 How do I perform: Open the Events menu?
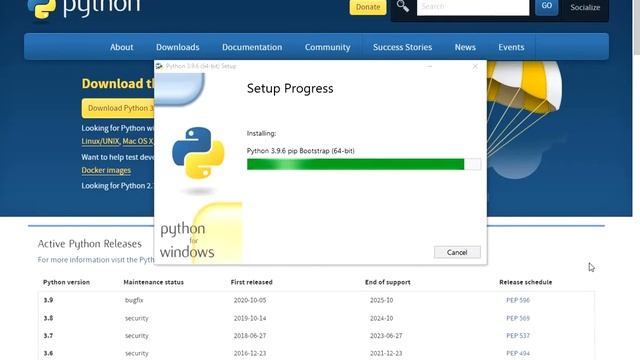[511, 47]
